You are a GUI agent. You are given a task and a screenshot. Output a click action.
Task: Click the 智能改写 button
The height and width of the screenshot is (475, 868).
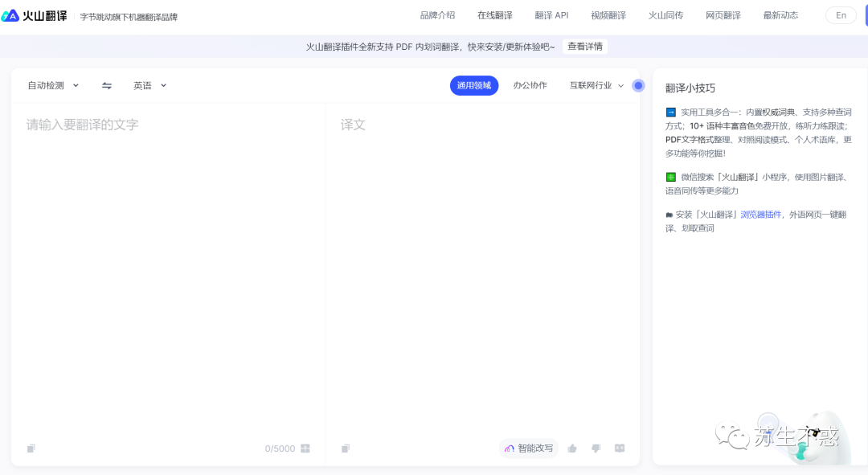pos(529,448)
